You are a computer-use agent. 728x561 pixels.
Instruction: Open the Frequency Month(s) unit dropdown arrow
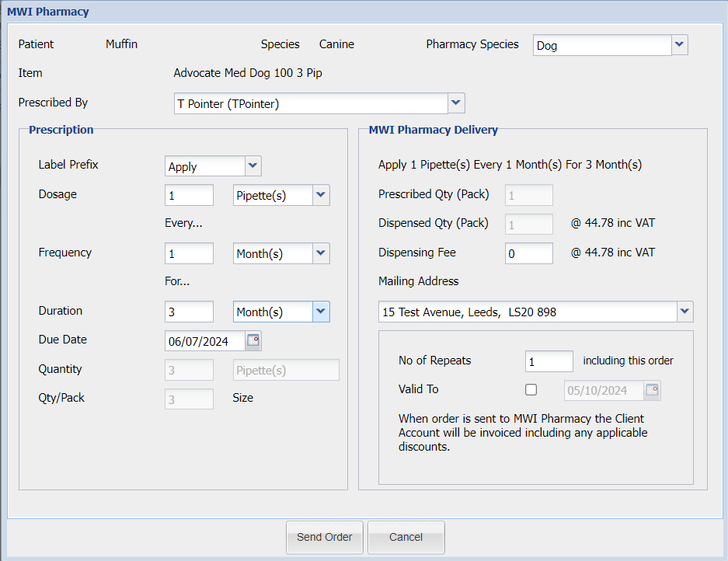pyautogui.click(x=321, y=253)
